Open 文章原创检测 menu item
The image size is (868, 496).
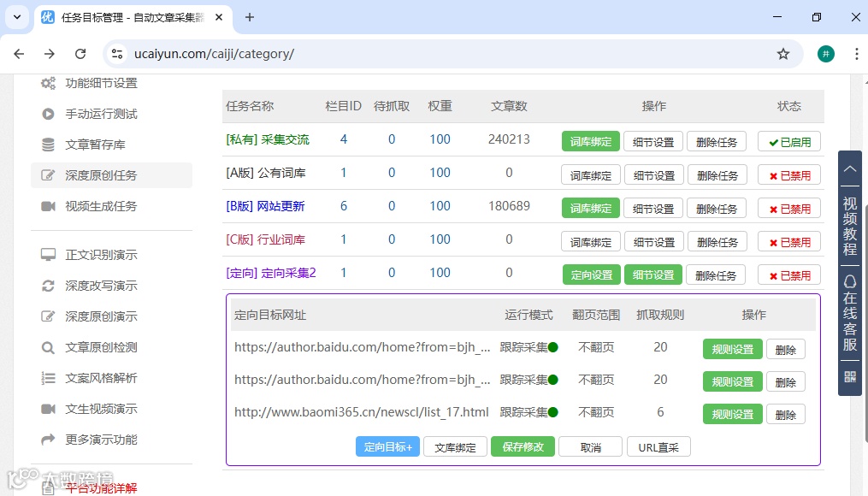point(101,348)
